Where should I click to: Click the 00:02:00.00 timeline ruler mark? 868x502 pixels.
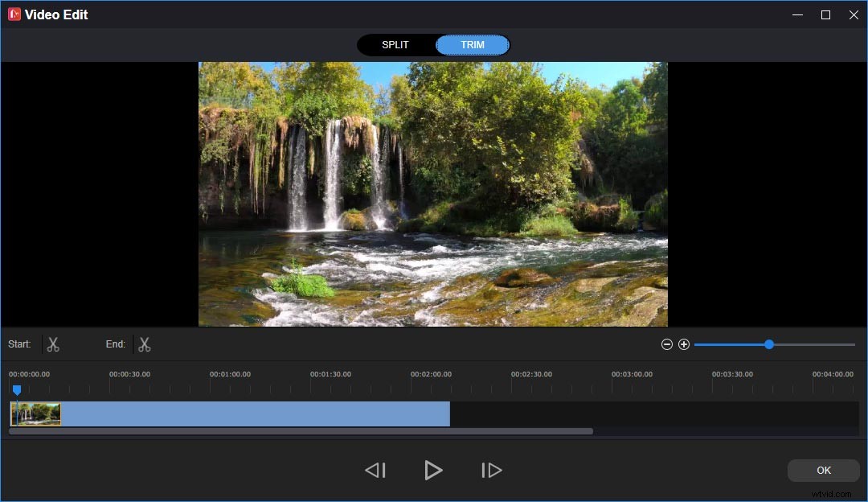tap(432, 373)
